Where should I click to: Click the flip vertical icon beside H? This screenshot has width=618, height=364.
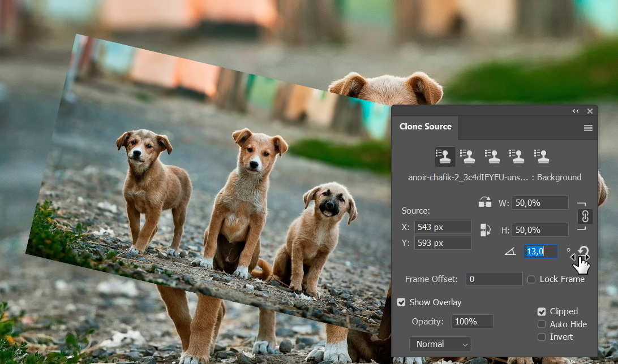pos(485,229)
